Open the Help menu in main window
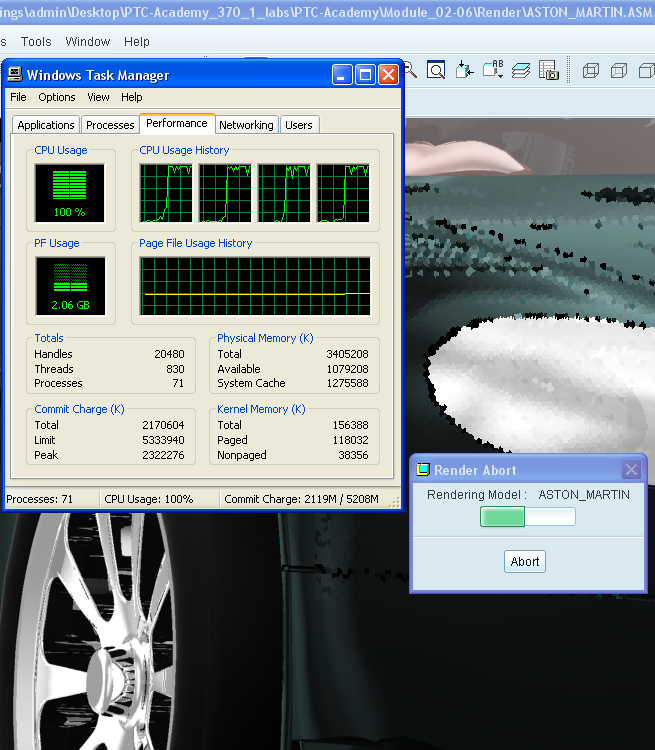The width and height of the screenshot is (655, 750). (137, 42)
